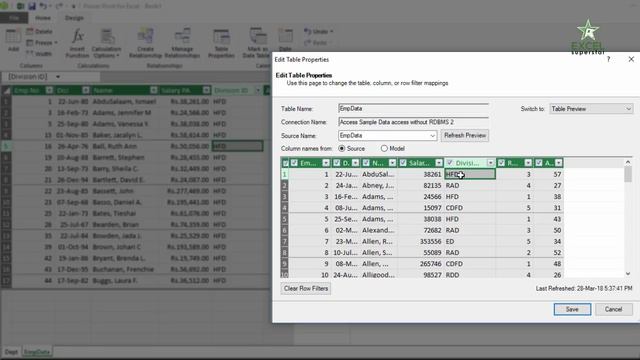Viewport: 640px width, 360px height.
Task: Open filter for Name column in background table
Action: [153, 90]
